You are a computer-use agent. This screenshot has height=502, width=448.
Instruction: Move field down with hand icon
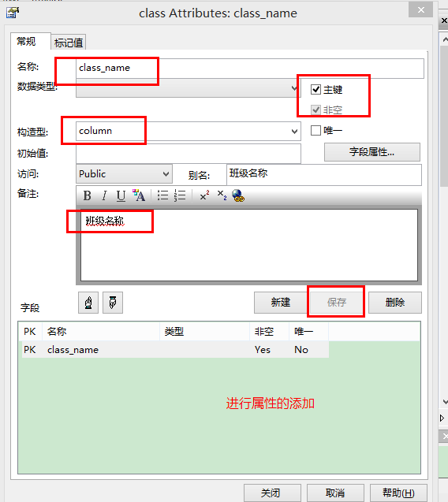[113, 303]
